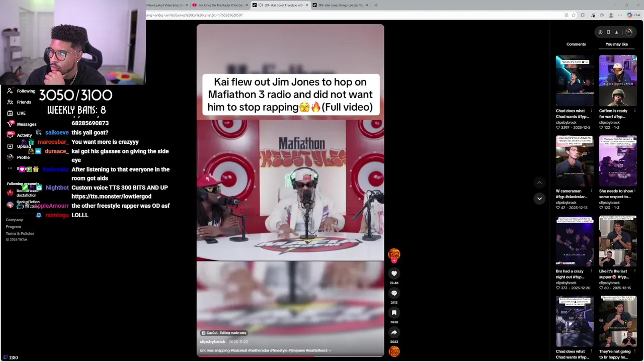Open 'Bro had a crazy night out' thumbnail
This screenshot has height=362, width=644.
(x=575, y=241)
